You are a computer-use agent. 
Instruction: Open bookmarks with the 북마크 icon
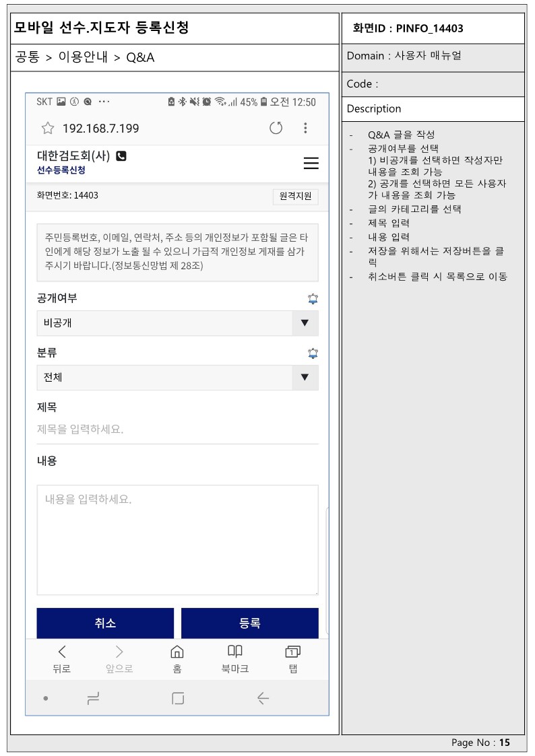pyautogui.click(x=235, y=658)
